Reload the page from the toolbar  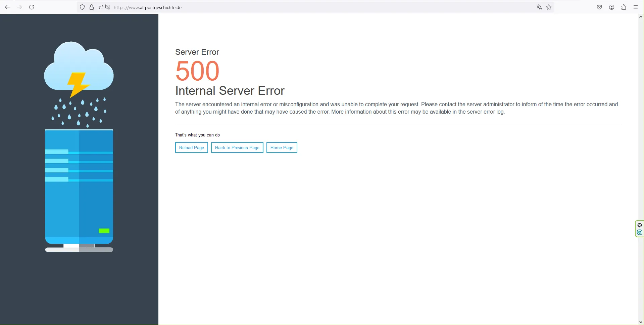tap(32, 7)
